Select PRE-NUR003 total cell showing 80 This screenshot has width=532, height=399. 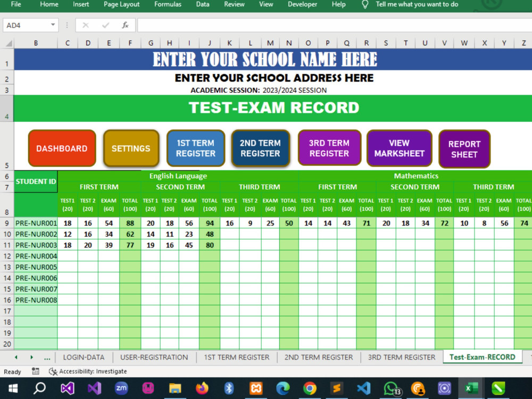[x=210, y=245]
